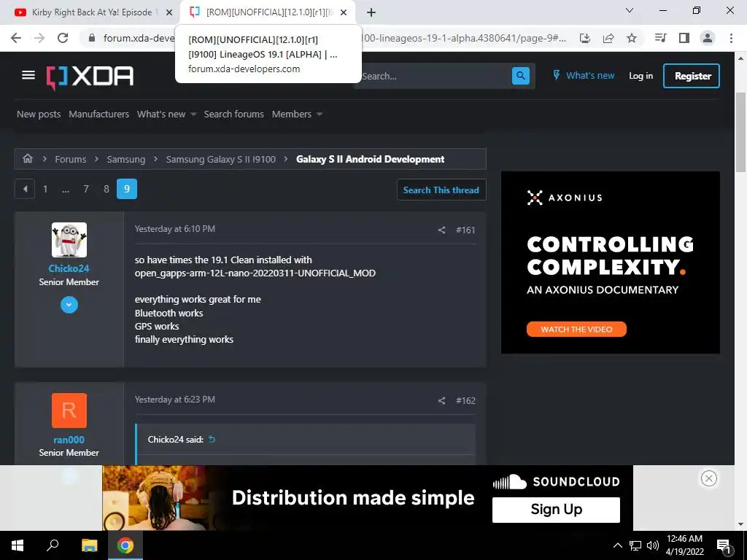Open Search forums

click(234, 114)
